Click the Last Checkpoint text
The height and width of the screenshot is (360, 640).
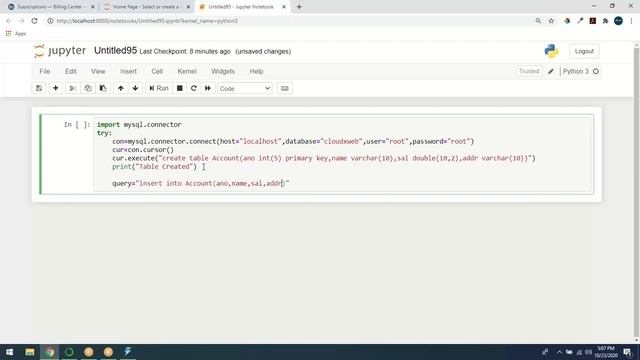(185, 51)
